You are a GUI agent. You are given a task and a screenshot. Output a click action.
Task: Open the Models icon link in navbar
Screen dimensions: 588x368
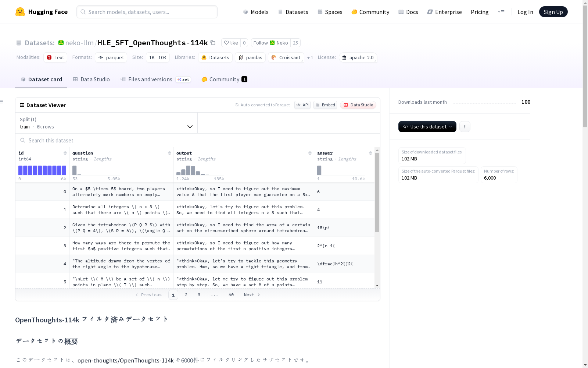[245, 12]
